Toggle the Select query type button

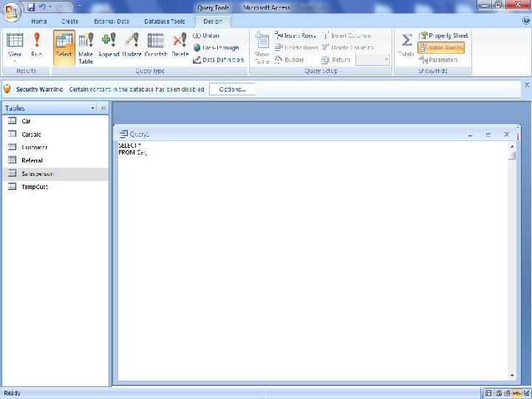[x=64, y=47]
